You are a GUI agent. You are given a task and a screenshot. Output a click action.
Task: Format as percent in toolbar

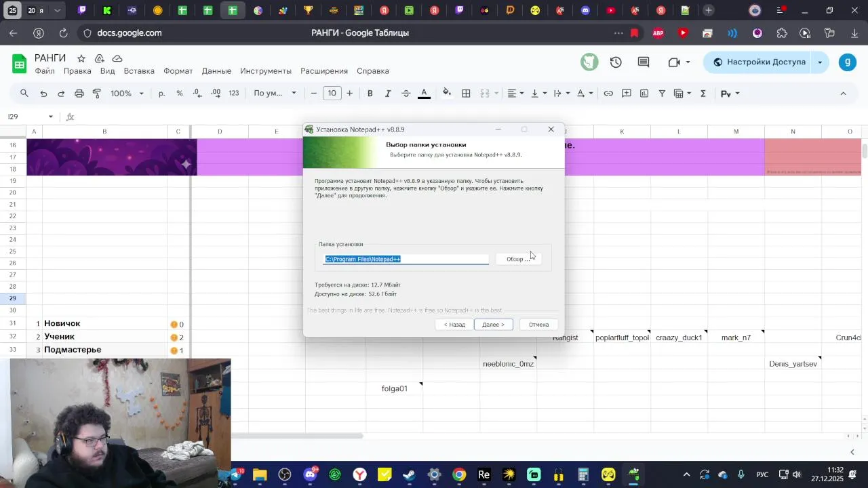tap(180, 94)
